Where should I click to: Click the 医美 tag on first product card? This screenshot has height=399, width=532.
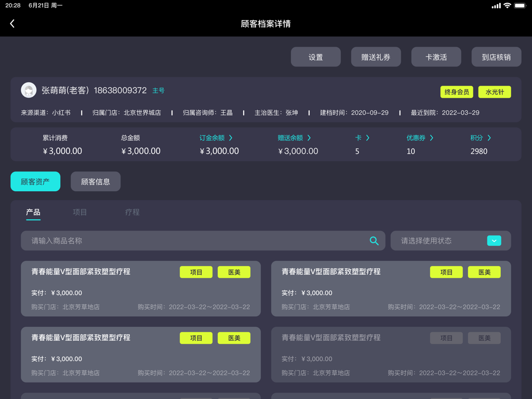234,272
